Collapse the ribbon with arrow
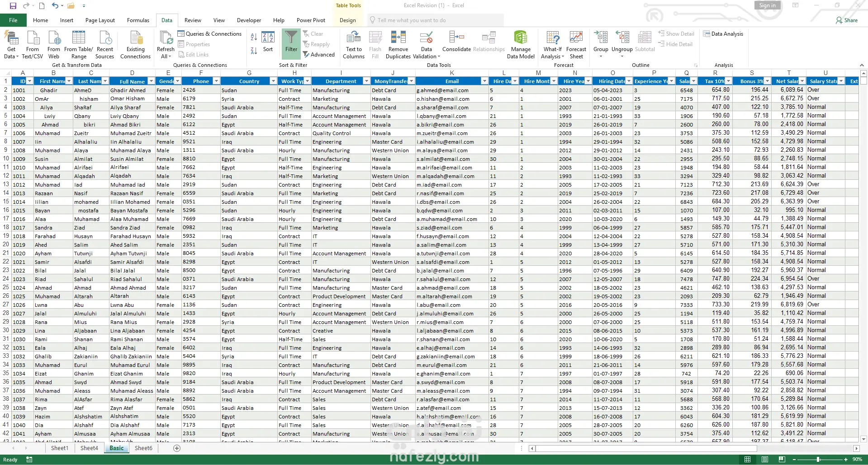 pos(862,65)
